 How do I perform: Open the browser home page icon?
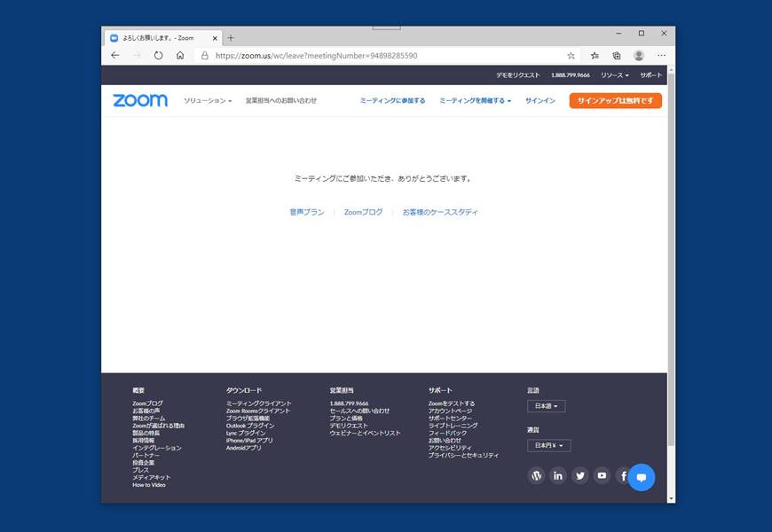[x=180, y=56]
